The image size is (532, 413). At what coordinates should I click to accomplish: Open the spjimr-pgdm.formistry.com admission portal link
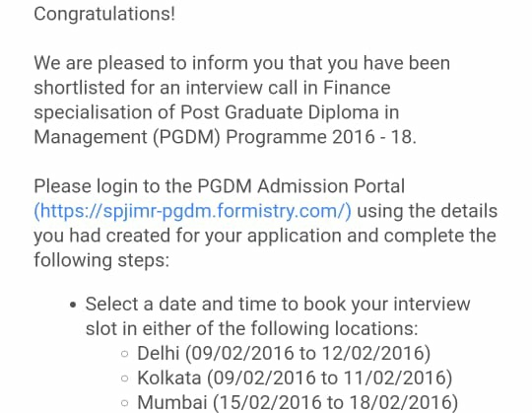192,211
